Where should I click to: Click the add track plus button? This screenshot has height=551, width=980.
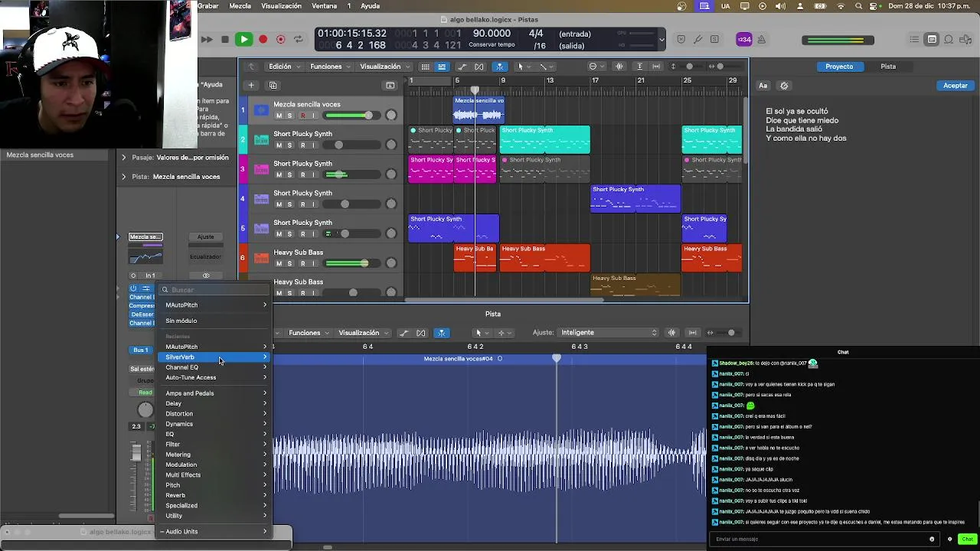(250, 85)
